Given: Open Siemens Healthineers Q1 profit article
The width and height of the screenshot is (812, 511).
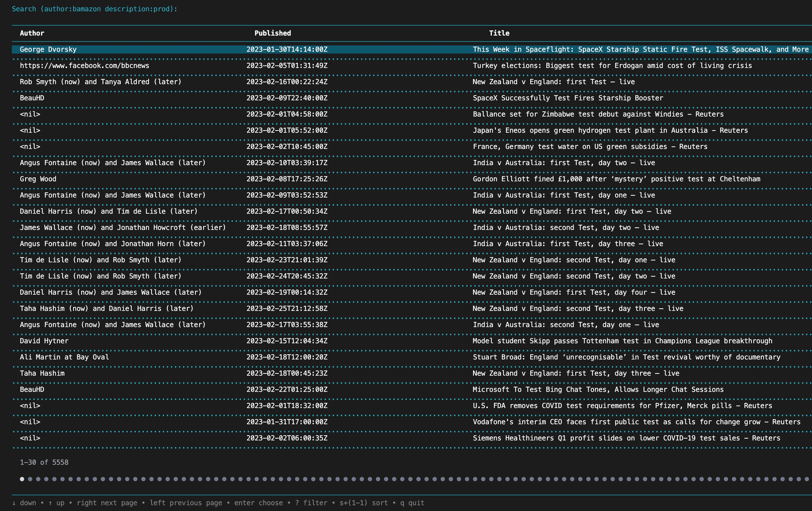Looking at the screenshot, I should pos(626,438).
